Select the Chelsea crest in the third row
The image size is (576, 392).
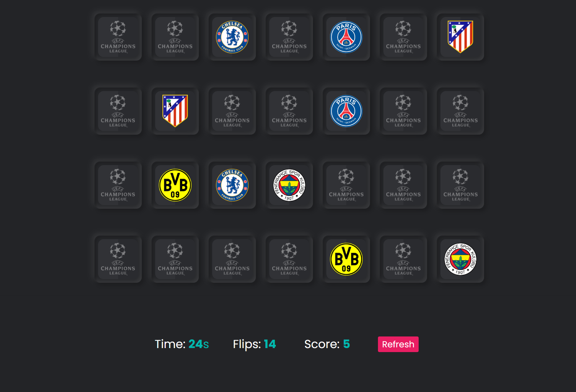(x=232, y=185)
